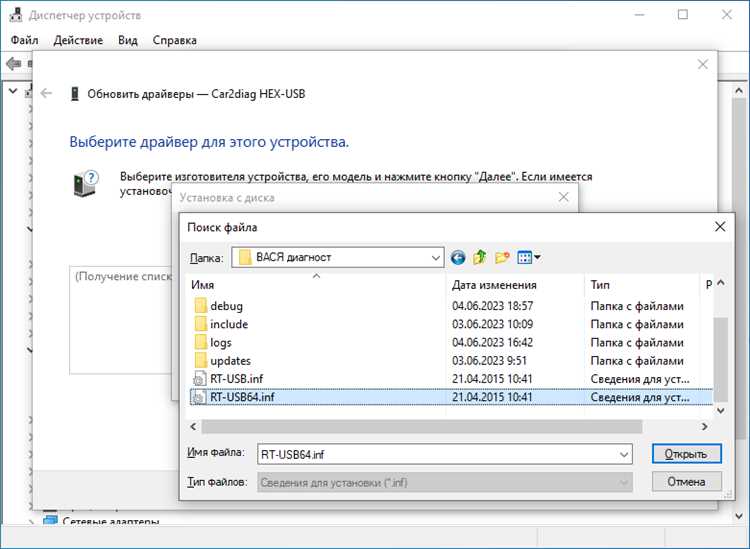The height and width of the screenshot is (549, 750).
Task: Select the include folder icon
Action: tap(200, 324)
